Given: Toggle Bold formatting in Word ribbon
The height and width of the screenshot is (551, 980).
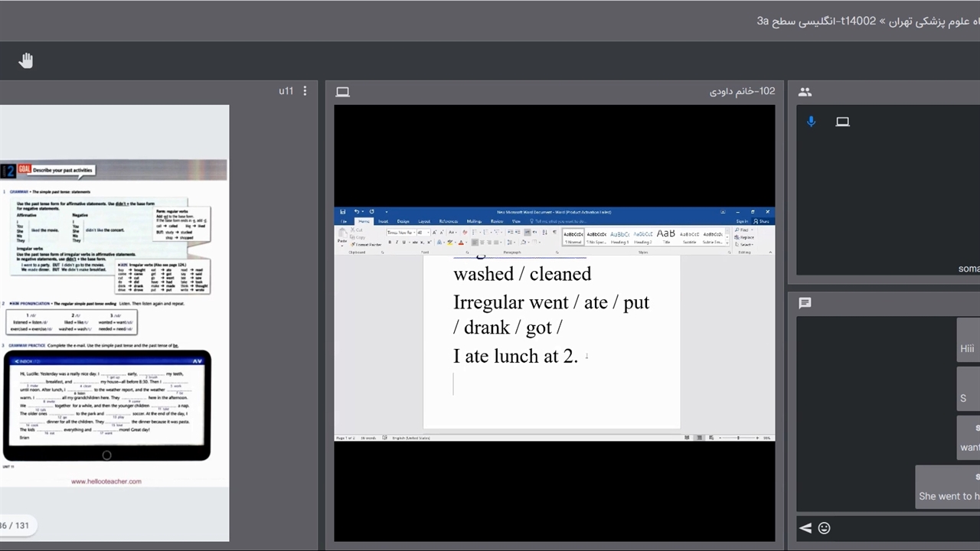Looking at the screenshot, I should [390, 243].
